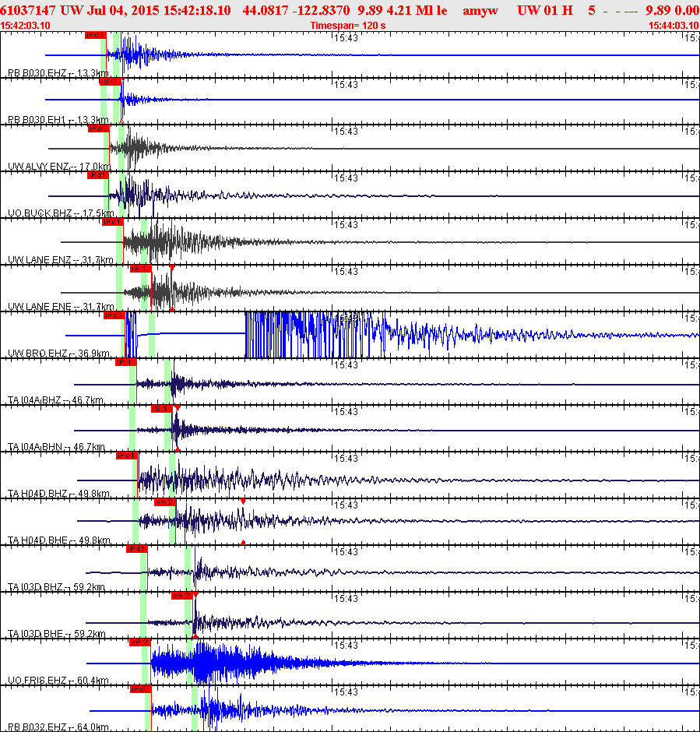Select the iPd0 pick flag on B030 EHZ
This screenshot has height=732, width=700.
coord(96,35)
